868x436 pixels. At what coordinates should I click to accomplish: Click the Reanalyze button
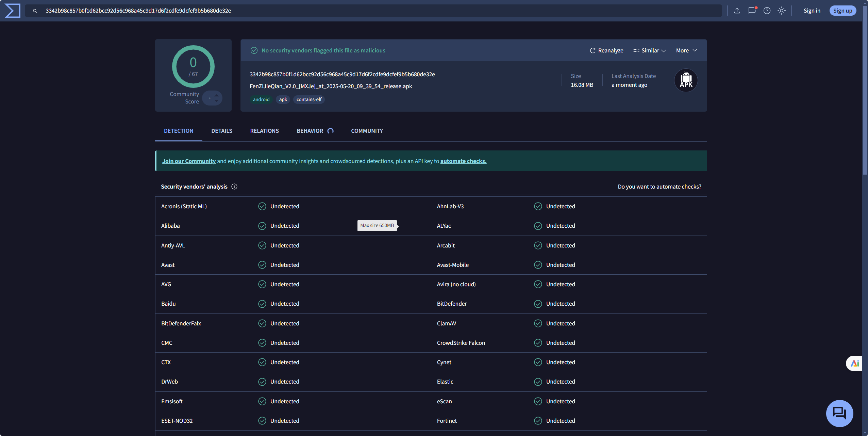[606, 50]
